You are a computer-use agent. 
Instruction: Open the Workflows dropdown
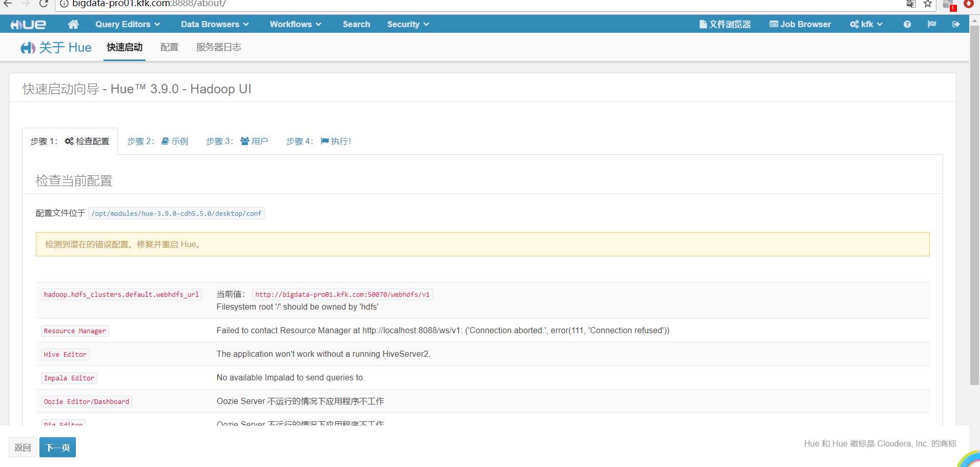(x=296, y=24)
